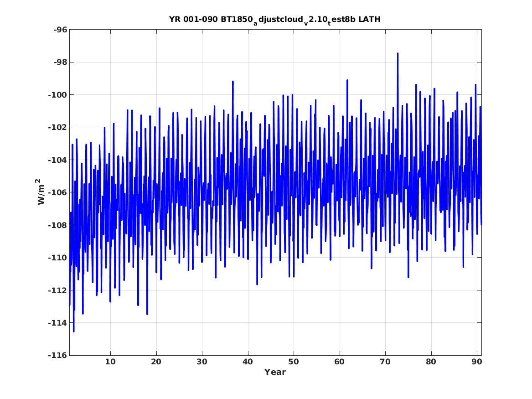Click the highest data peak near year 73
Screen dimensions: 532x399
(398, 54)
